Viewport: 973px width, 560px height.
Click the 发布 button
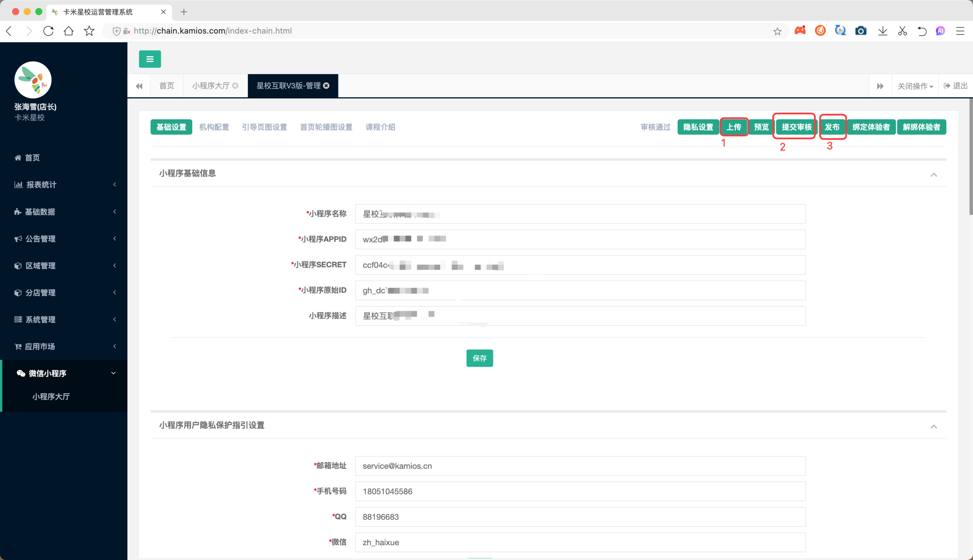pyautogui.click(x=832, y=127)
